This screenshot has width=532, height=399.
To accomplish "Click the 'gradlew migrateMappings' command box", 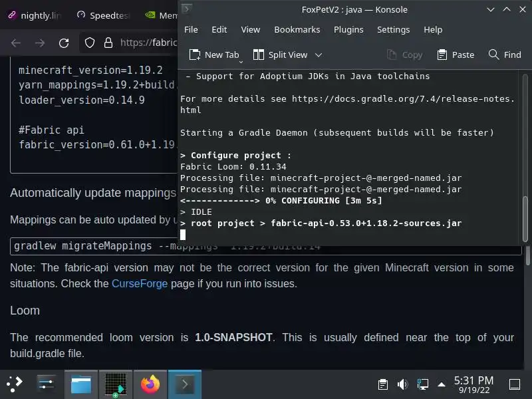I will coord(265,246).
